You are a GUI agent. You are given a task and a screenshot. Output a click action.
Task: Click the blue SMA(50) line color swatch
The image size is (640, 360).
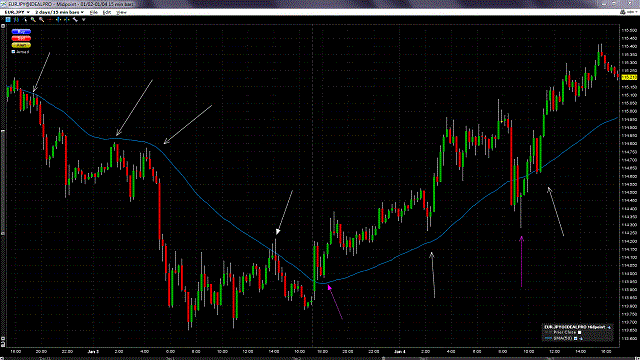(549, 338)
